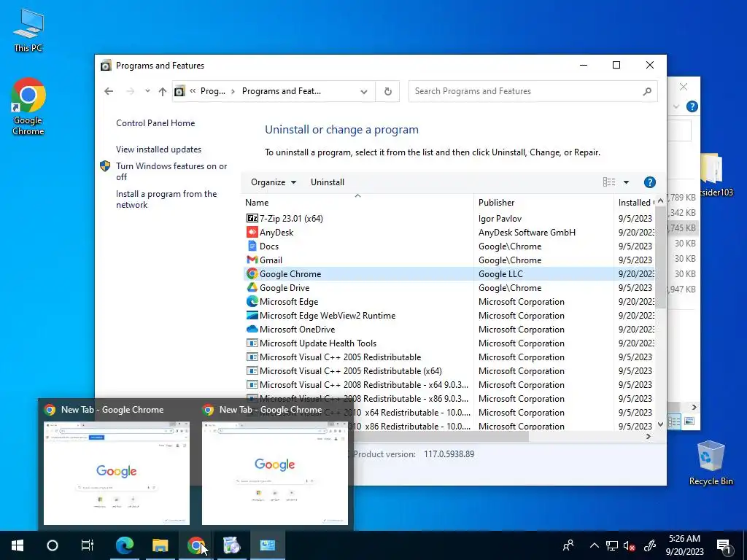Sort list by Publisher column

click(x=544, y=203)
